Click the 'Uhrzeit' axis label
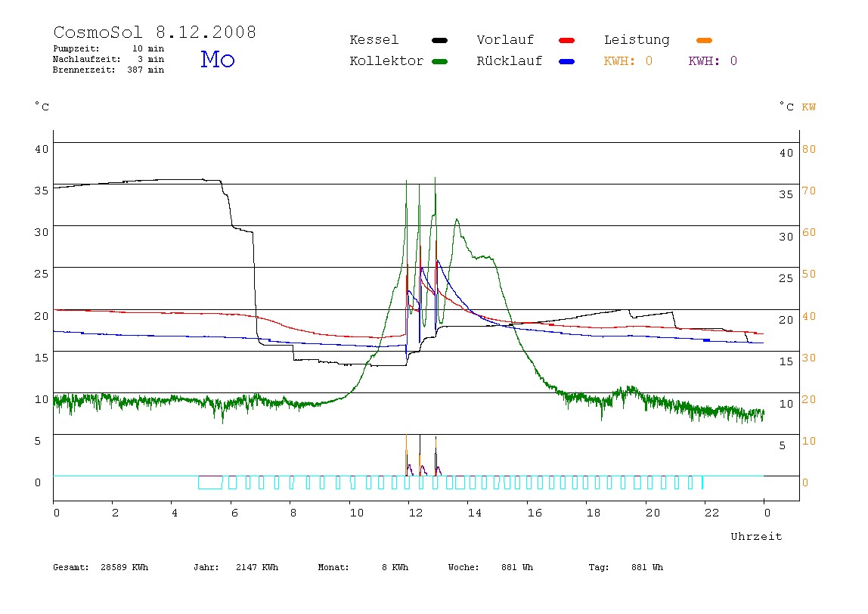The image size is (868, 614). tap(756, 536)
